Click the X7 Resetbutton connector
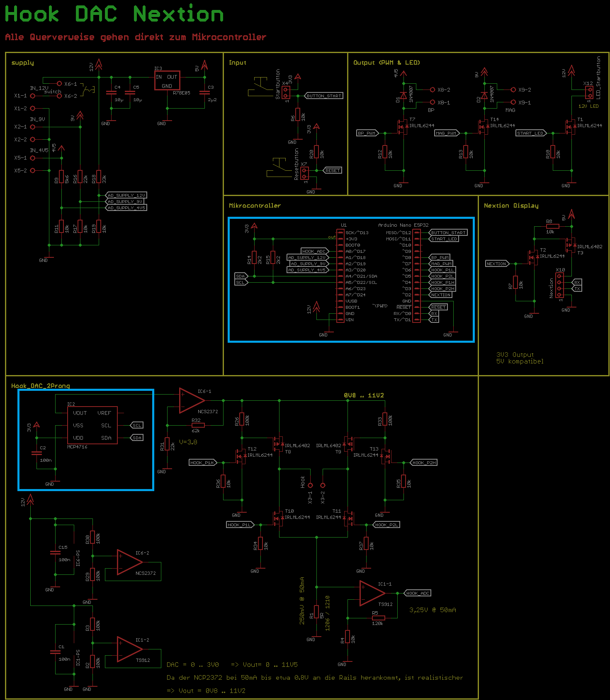Viewport: 610px width, 700px height. coord(304,174)
